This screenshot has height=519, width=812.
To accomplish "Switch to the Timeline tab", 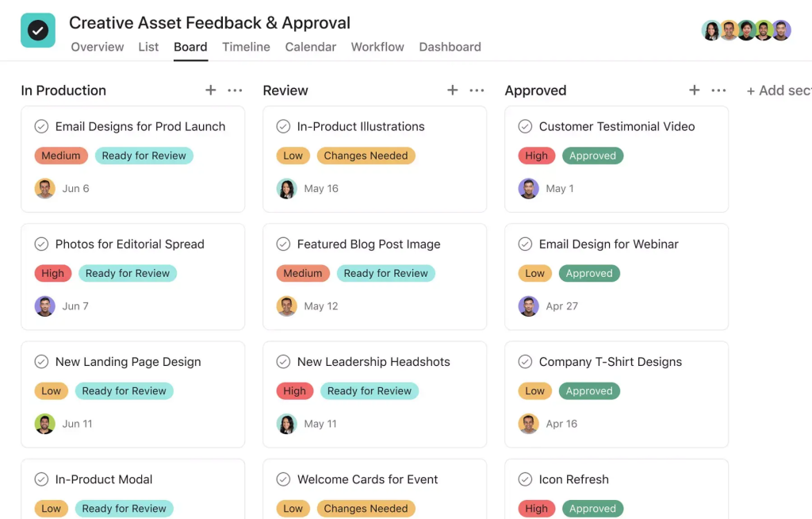I will [x=246, y=47].
